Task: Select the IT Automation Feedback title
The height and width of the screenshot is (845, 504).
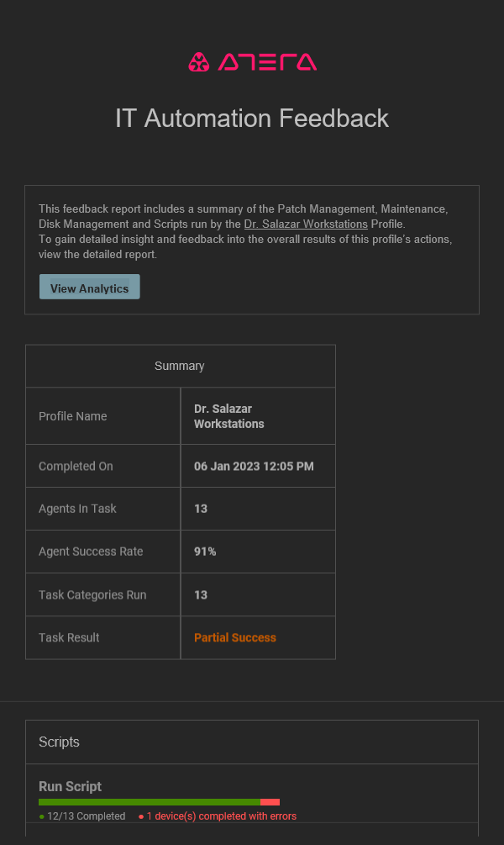Action: [x=251, y=118]
